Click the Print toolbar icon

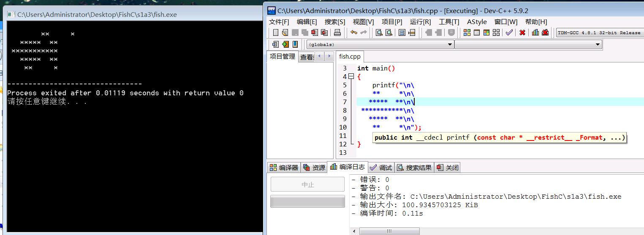337,32
